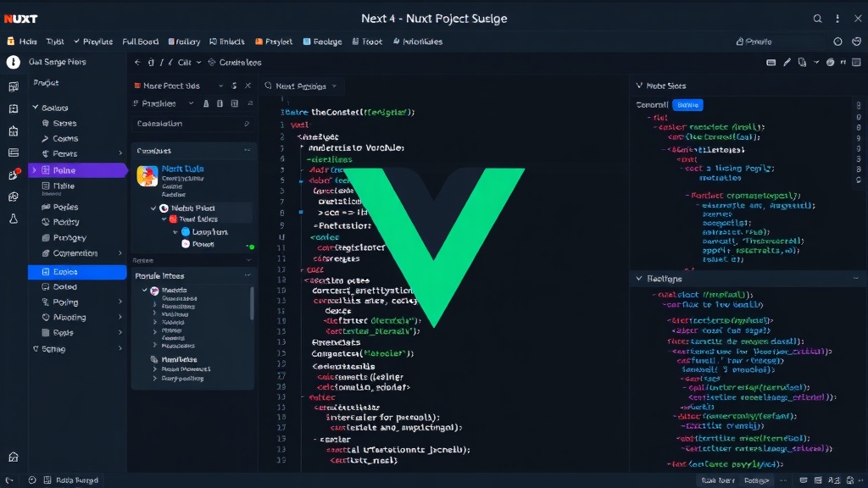Click the Folage button in bottom status bar
868x488 pixels.
tap(756, 480)
